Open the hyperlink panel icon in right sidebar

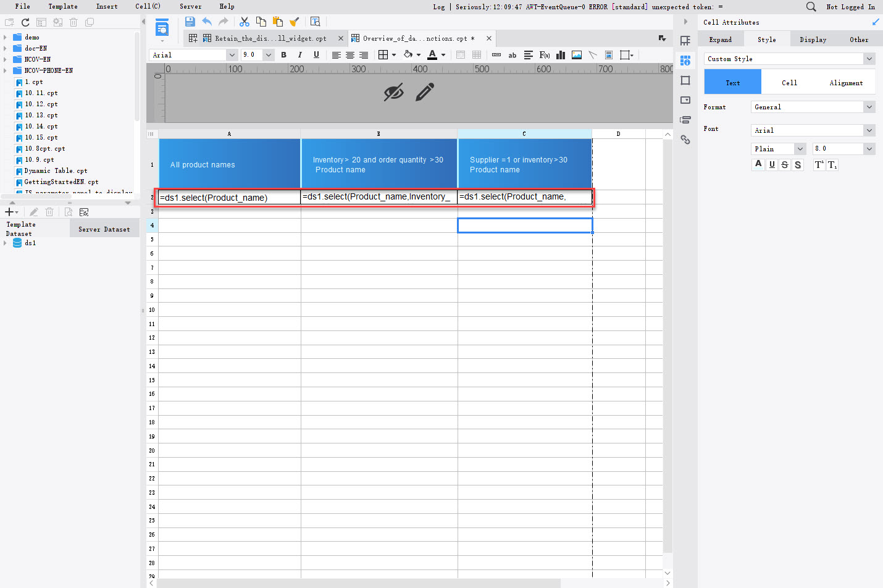click(685, 140)
